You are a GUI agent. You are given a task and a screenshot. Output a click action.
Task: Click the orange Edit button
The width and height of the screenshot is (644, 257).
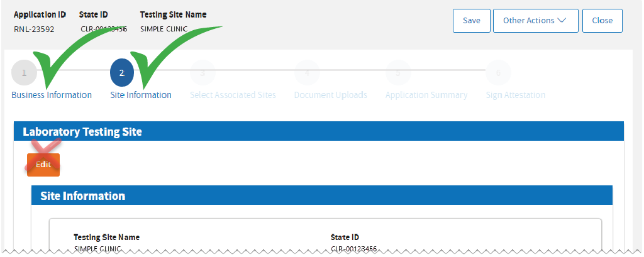pos(43,165)
